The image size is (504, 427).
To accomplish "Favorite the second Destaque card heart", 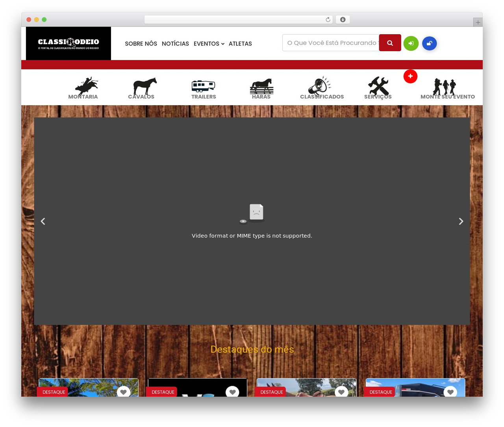I will click(x=232, y=392).
